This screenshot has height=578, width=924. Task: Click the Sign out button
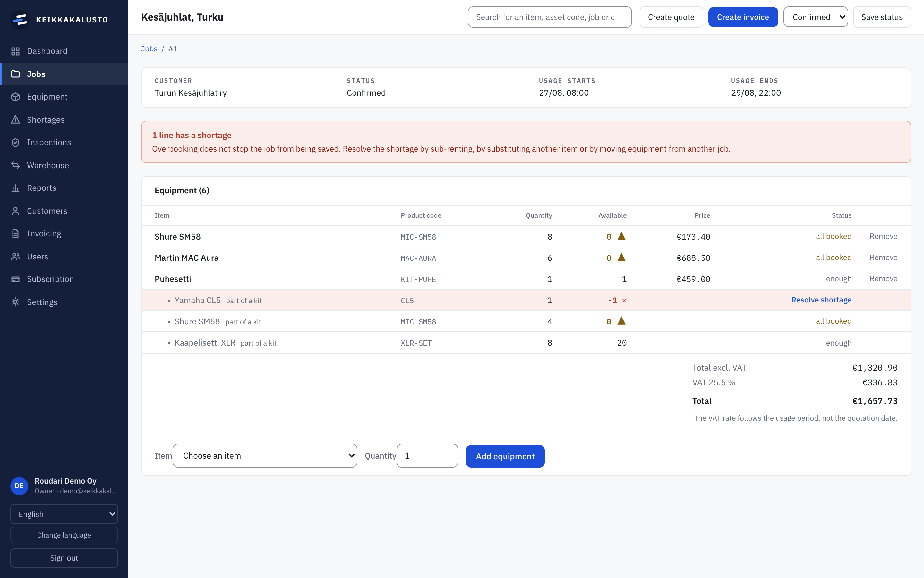point(64,558)
